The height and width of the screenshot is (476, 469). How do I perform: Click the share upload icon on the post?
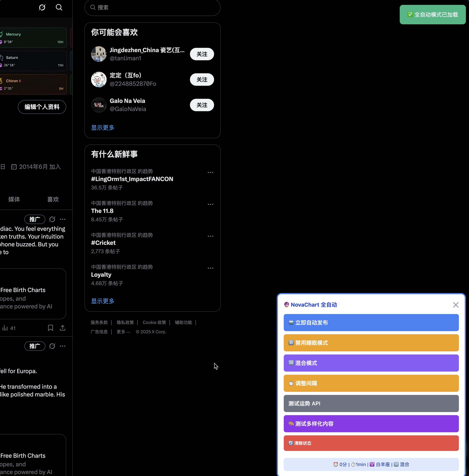pos(63,328)
